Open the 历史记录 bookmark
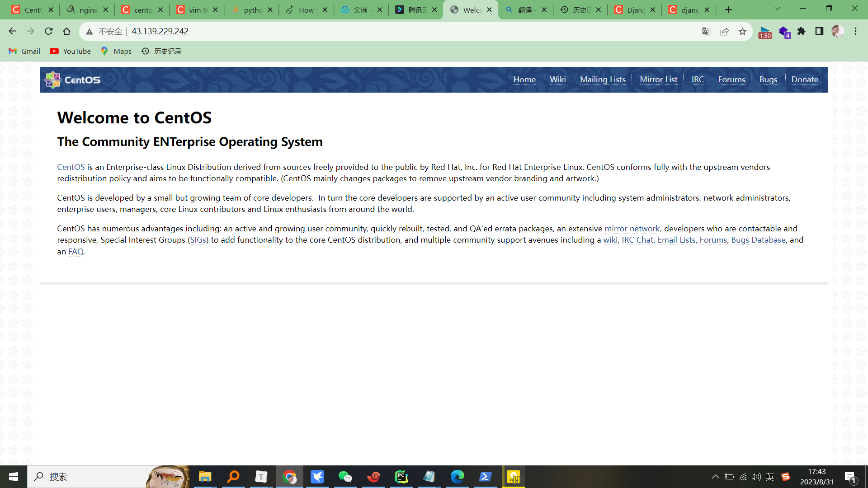 (x=161, y=51)
